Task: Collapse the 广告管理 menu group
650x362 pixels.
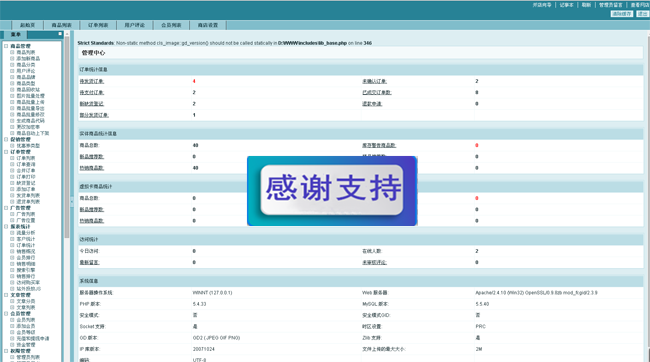Action: point(6,208)
